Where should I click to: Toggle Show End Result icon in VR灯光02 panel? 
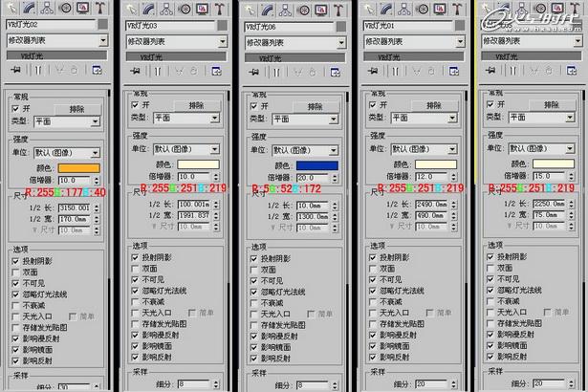pyautogui.click(x=38, y=70)
